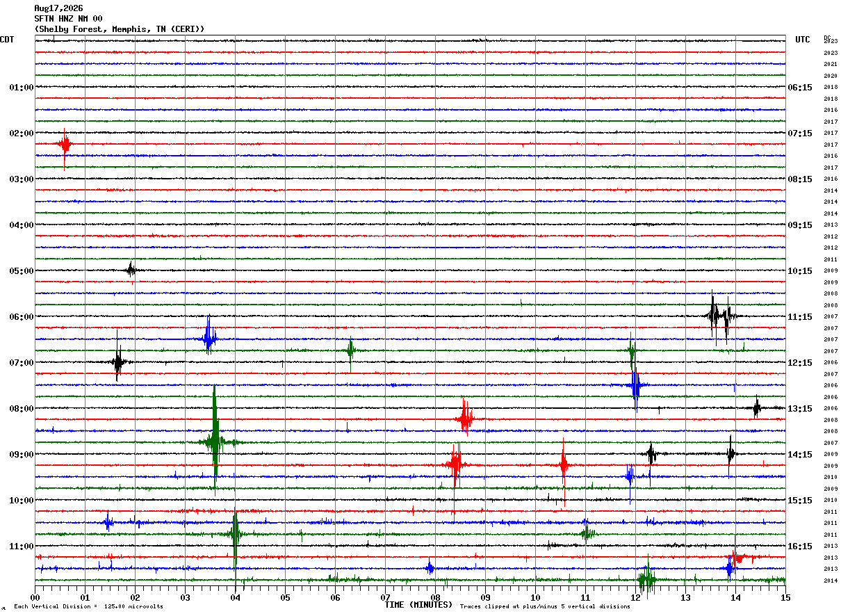
Task: Click the 12:15 UTC time label
Action: pyautogui.click(x=800, y=363)
